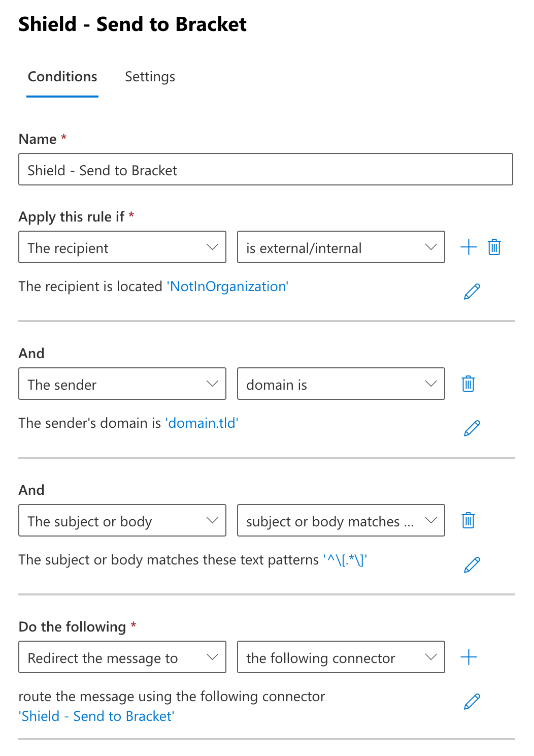Image resolution: width=534 pixels, height=756 pixels.
Task: Delete the recipient condition using its trash icon
Action: (494, 247)
